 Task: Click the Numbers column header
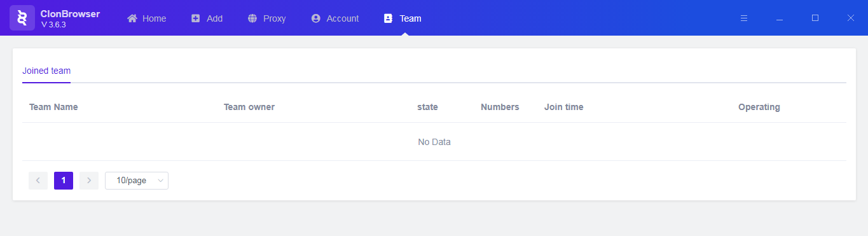coord(500,107)
